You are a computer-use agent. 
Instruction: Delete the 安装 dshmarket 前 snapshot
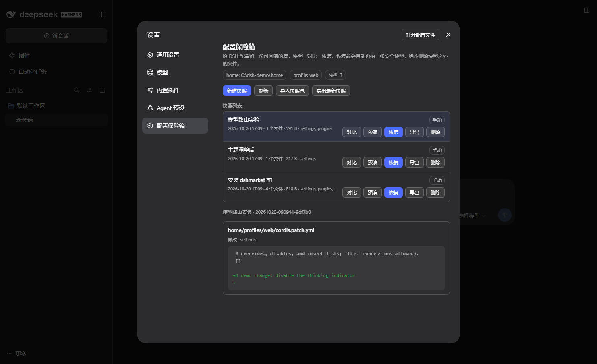point(435,192)
